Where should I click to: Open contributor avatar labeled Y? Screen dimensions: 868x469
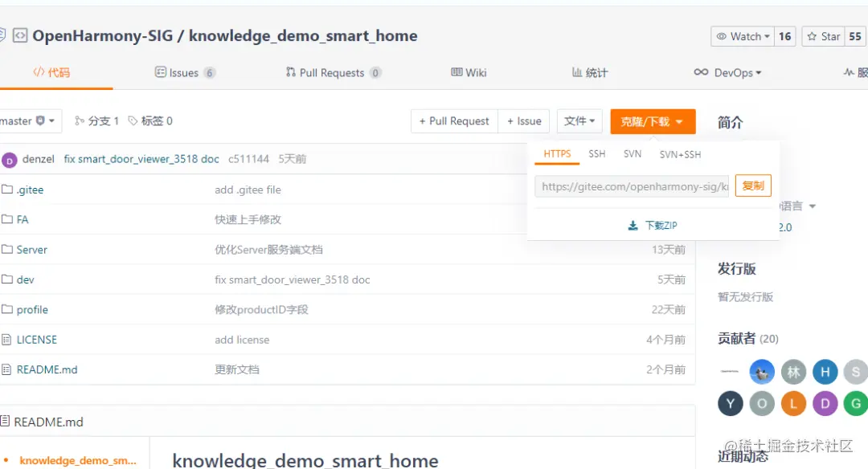tap(730, 403)
